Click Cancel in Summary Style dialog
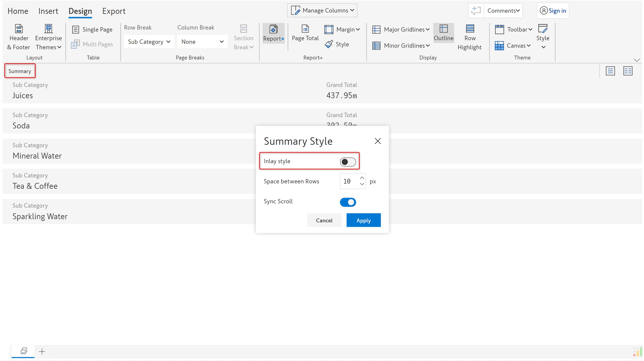644x361 pixels. pos(324,220)
